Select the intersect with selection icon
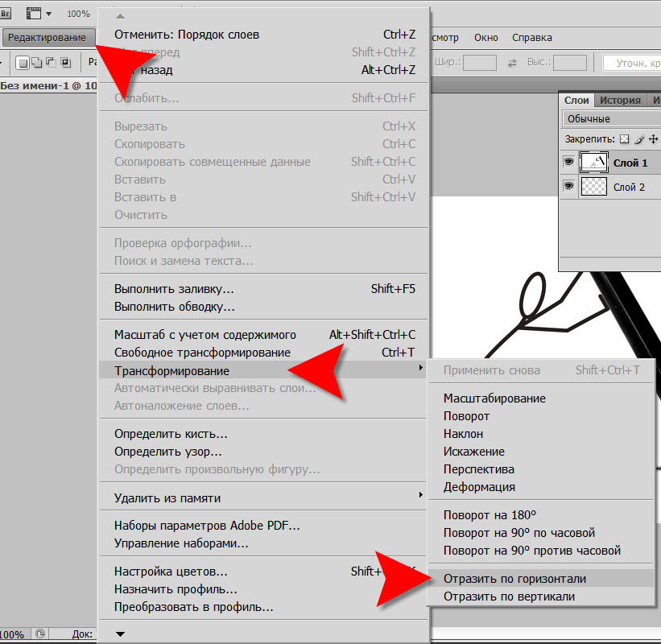Viewport: 661px width, 644px height. pyautogui.click(x=66, y=62)
